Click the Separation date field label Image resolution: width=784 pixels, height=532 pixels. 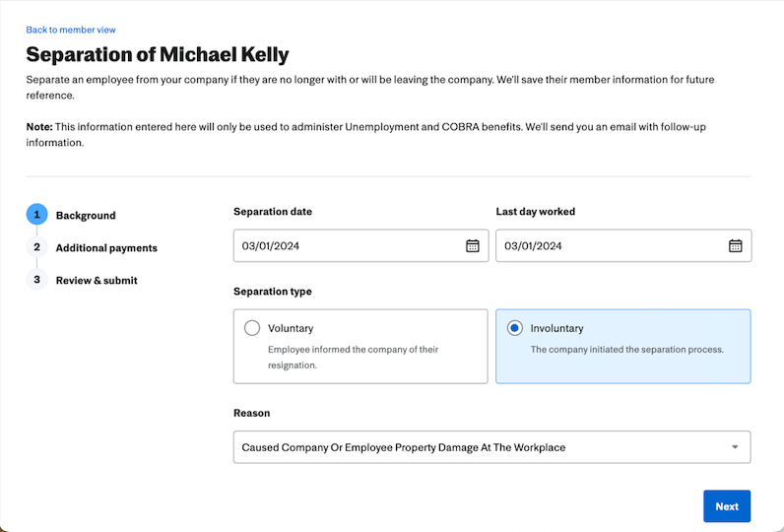point(273,212)
